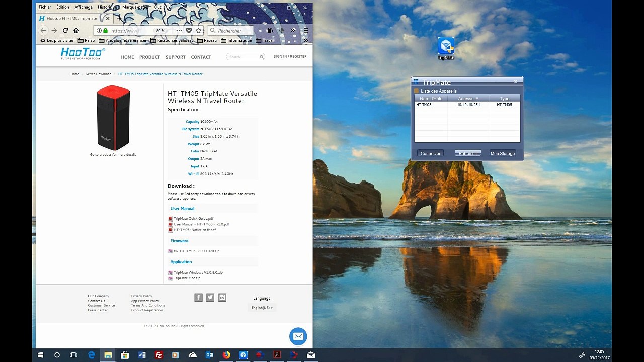Open the Perso bookmarks folder
Image resolution: width=644 pixels, height=362 pixels.
coord(87,40)
